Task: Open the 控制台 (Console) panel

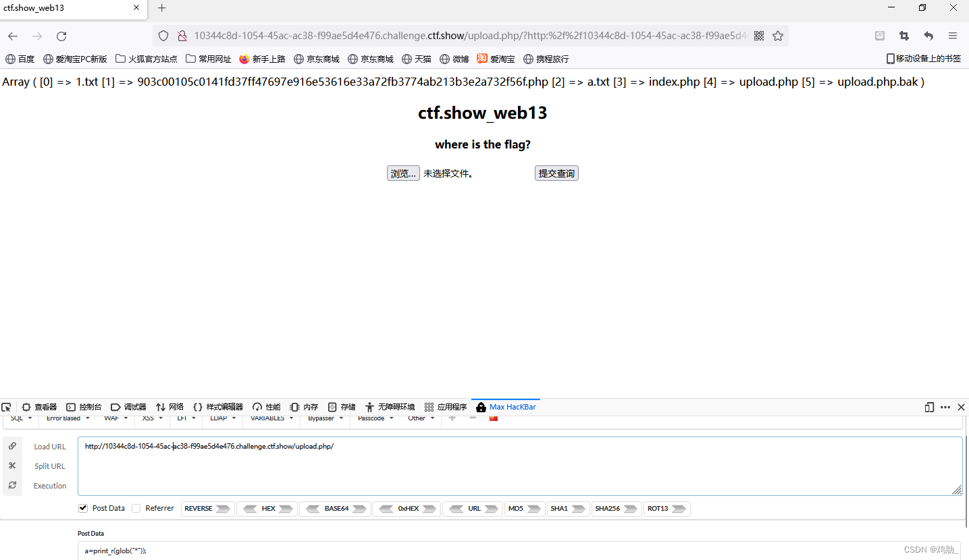Action: tap(83, 407)
